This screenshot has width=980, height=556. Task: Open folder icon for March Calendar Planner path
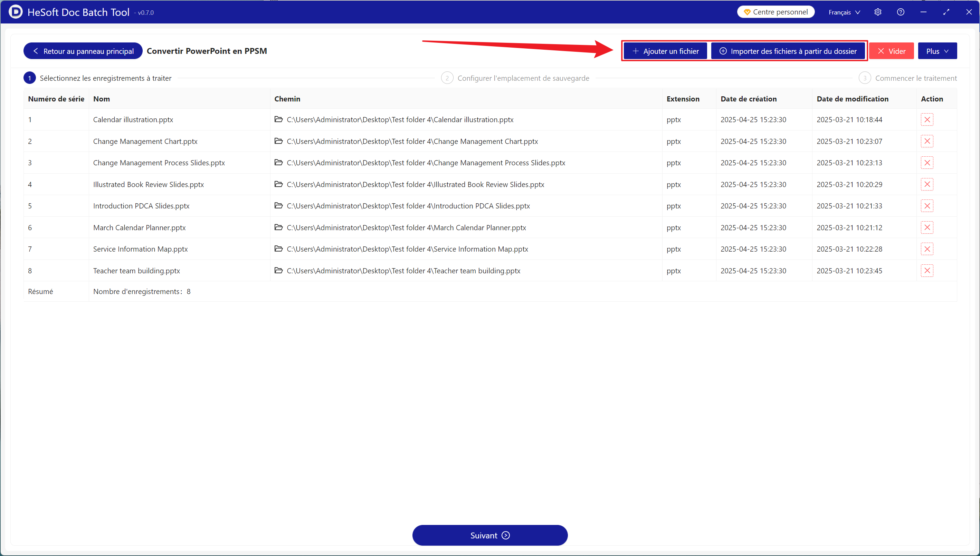(x=279, y=227)
